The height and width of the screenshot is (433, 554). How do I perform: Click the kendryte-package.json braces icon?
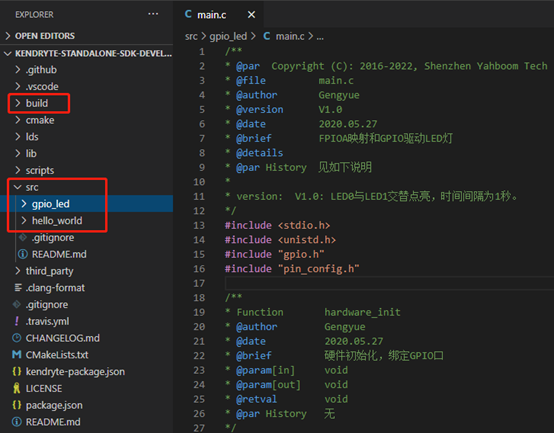point(17,372)
